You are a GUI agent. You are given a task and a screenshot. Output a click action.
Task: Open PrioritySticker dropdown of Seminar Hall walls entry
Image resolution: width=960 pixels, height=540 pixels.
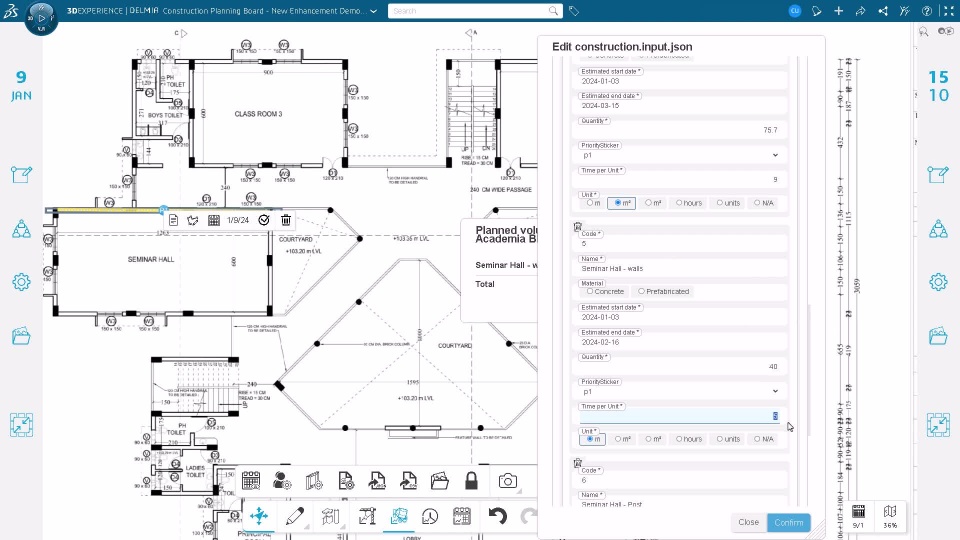(680, 391)
